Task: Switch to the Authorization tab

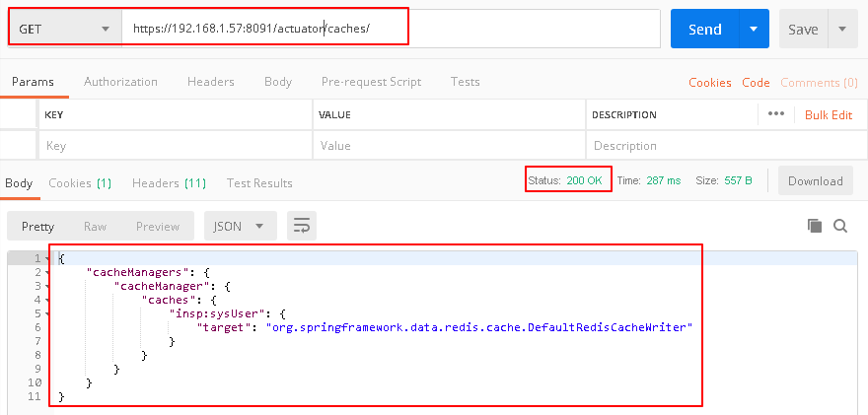Action: tap(120, 82)
